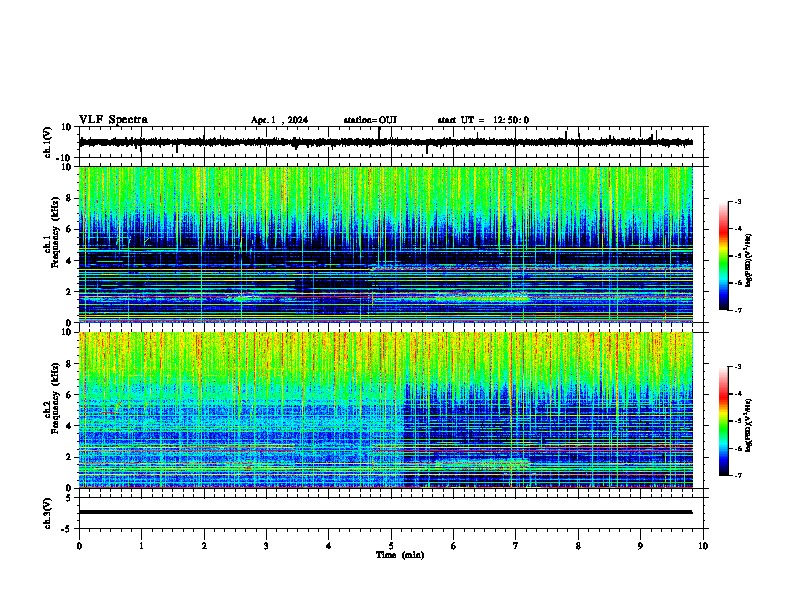
Task: Click the ch.1 voltage waveform trace
Action: [386, 142]
